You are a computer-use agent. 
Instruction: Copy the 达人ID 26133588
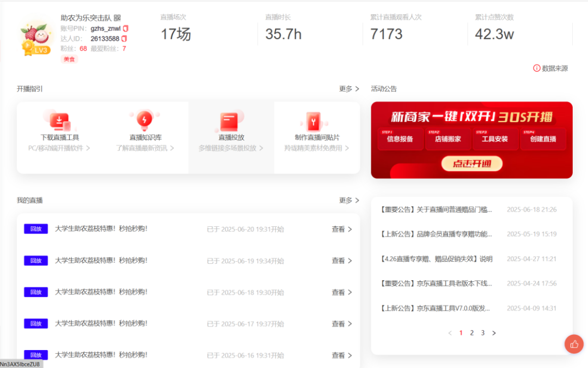pos(124,39)
